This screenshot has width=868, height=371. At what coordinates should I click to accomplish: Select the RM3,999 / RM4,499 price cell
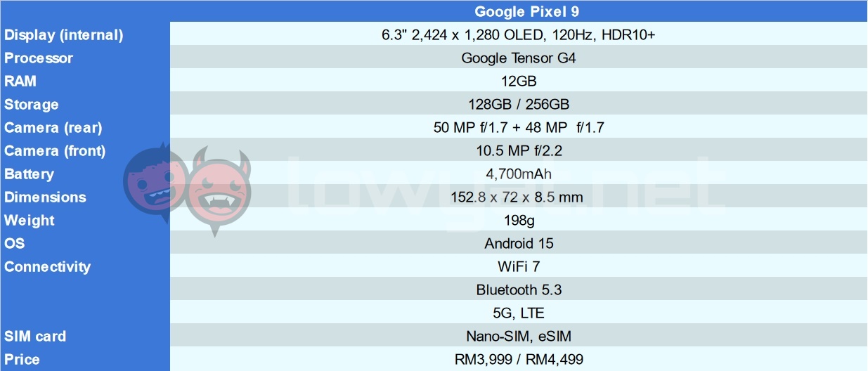[518, 359]
